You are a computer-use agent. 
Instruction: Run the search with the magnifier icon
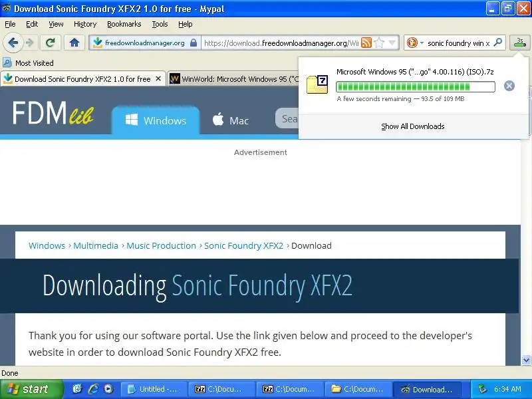[497, 43]
